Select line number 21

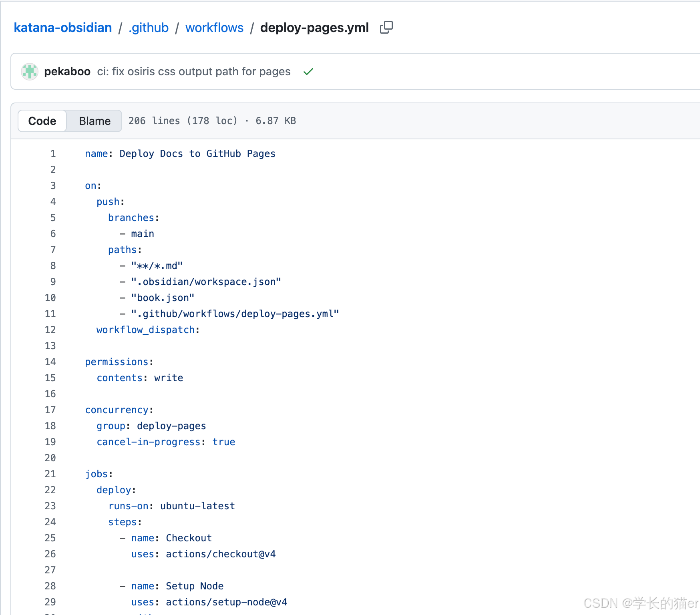pyautogui.click(x=50, y=474)
